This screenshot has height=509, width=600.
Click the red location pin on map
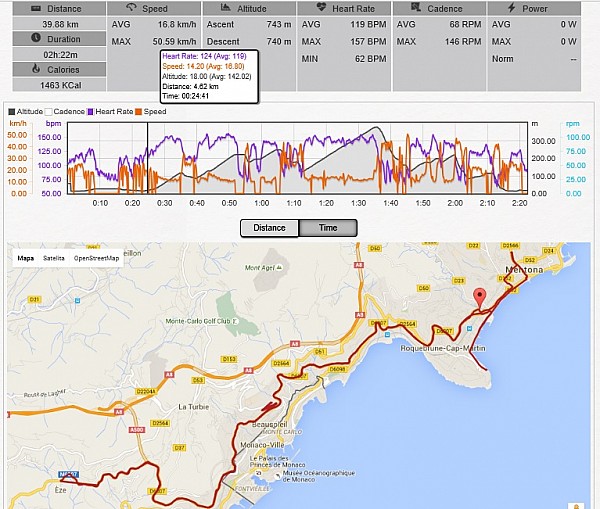point(479,299)
